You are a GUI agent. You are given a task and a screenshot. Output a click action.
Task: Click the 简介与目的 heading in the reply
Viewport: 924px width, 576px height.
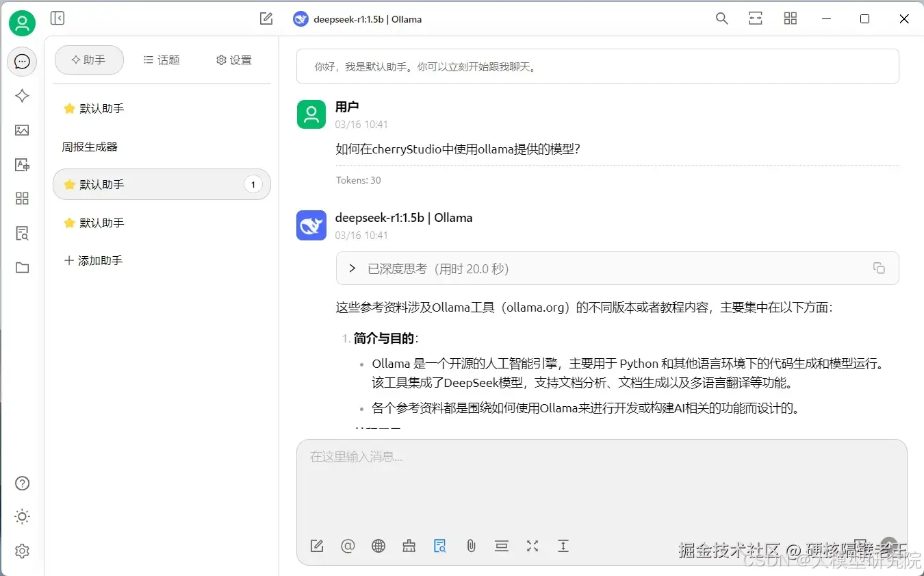(385, 338)
